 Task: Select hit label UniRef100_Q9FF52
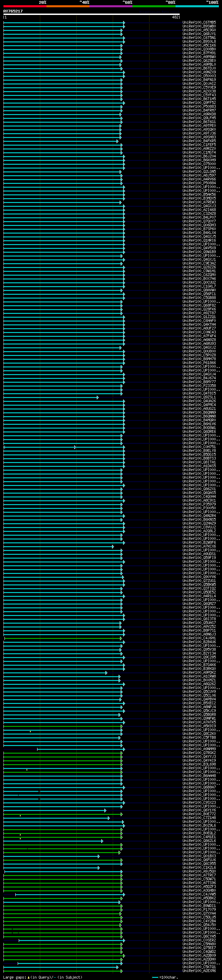coord(199,103)
